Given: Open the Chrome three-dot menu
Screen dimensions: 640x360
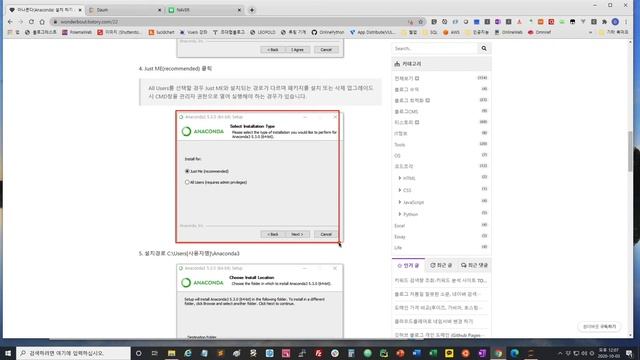Looking at the screenshot, I should pos(626,22).
